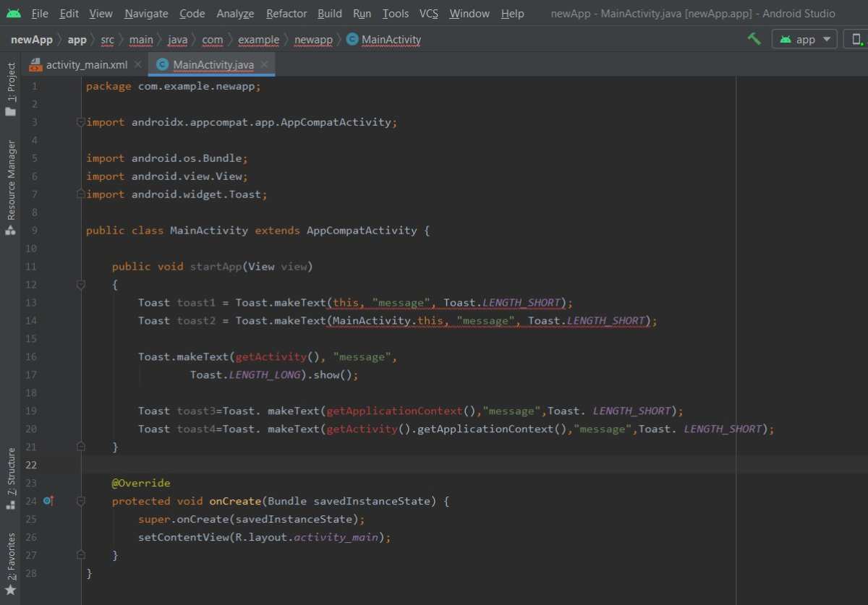Click the newApp breadcrumb in navigation bar
Viewport: 868px width, 605px height.
[x=31, y=40]
